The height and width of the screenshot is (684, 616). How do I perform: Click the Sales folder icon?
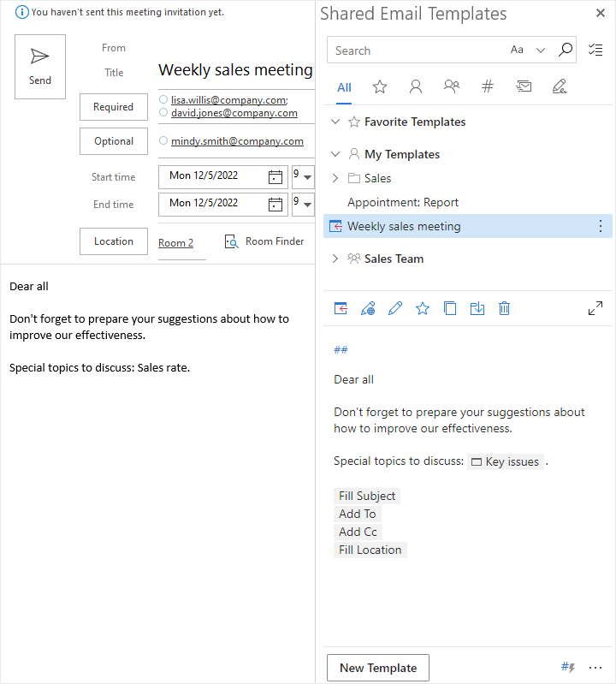click(x=354, y=178)
